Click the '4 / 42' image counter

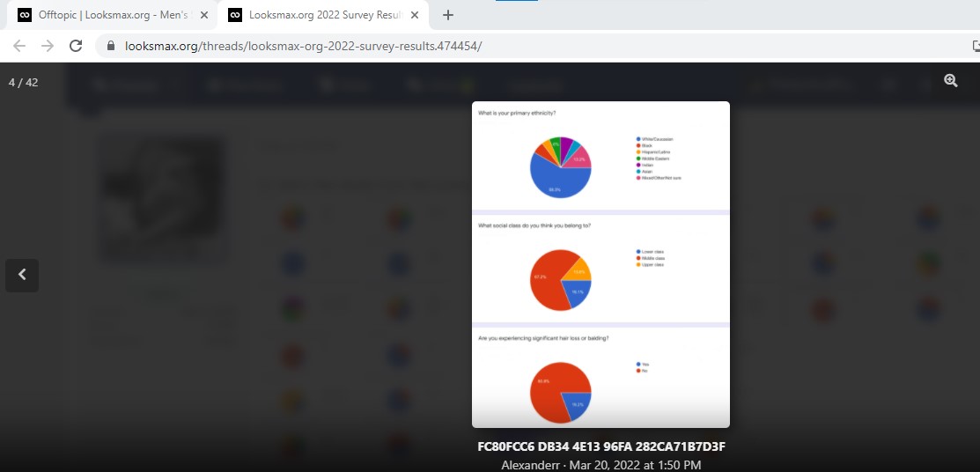click(23, 83)
